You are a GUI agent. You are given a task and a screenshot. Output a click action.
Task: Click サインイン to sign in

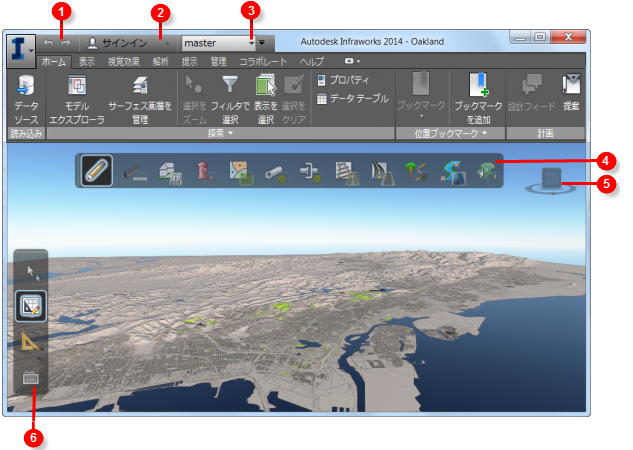pos(118,43)
